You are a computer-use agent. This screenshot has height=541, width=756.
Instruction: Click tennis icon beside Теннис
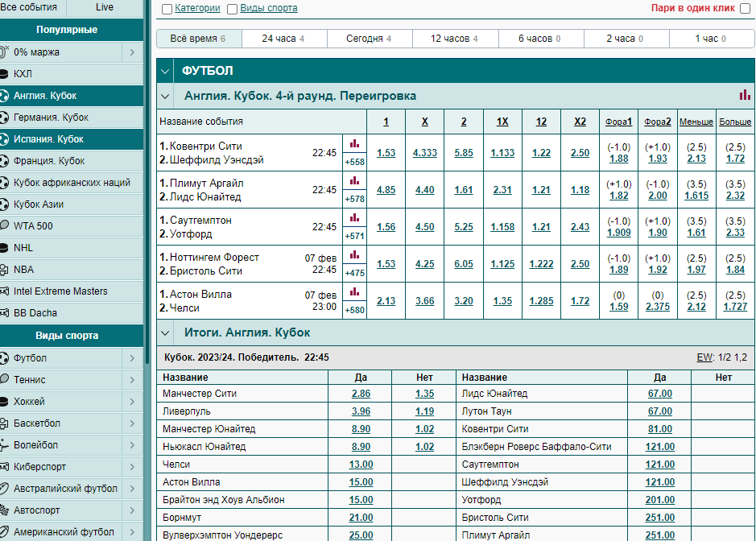[4, 379]
